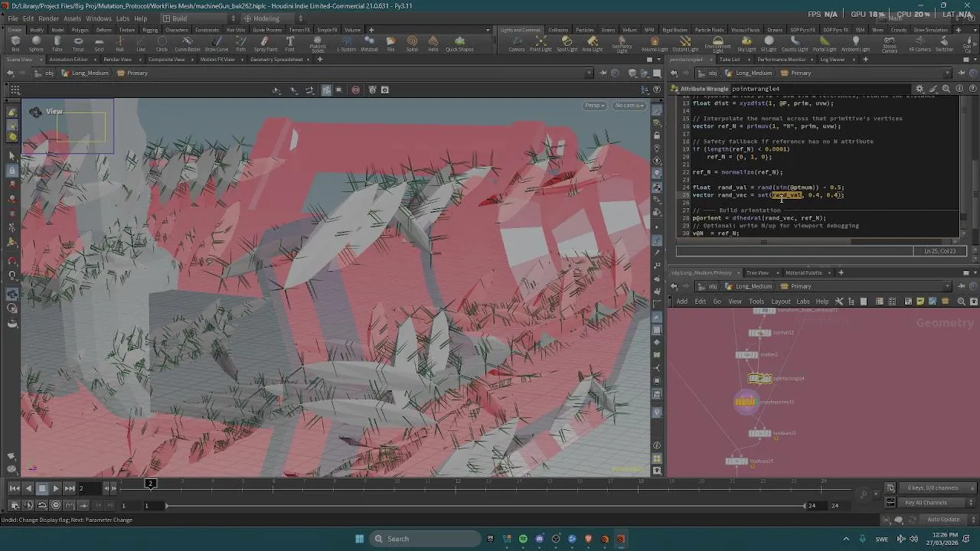Image resolution: width=980 pixels, height=551 pixels.
Task: Open the Auto Update dropdown
Action: point(947,520)
